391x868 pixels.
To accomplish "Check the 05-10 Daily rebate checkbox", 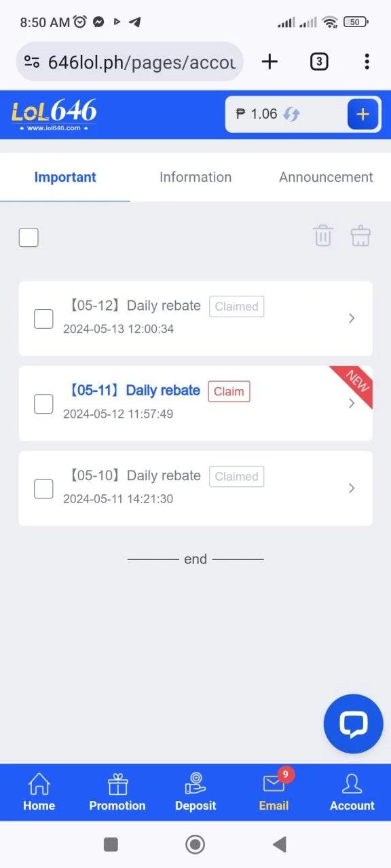I will pyautogui.click(x=43, y=488).
